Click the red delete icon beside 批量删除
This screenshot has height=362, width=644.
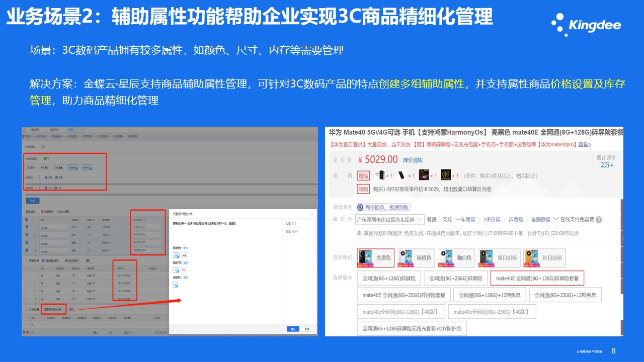[42, 212]
